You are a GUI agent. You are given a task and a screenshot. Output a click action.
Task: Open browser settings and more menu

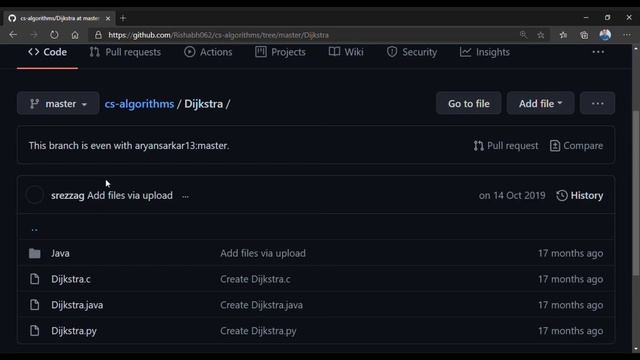[x=627, y=35]
